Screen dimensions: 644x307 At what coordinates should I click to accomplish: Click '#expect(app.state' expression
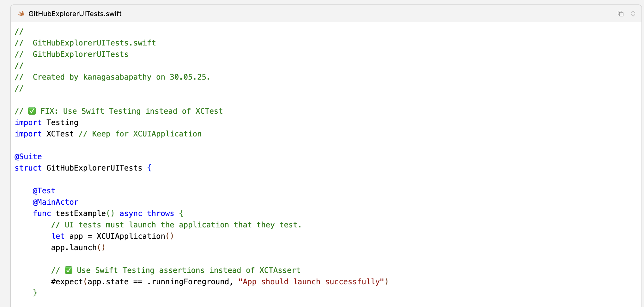pos(90,282)
